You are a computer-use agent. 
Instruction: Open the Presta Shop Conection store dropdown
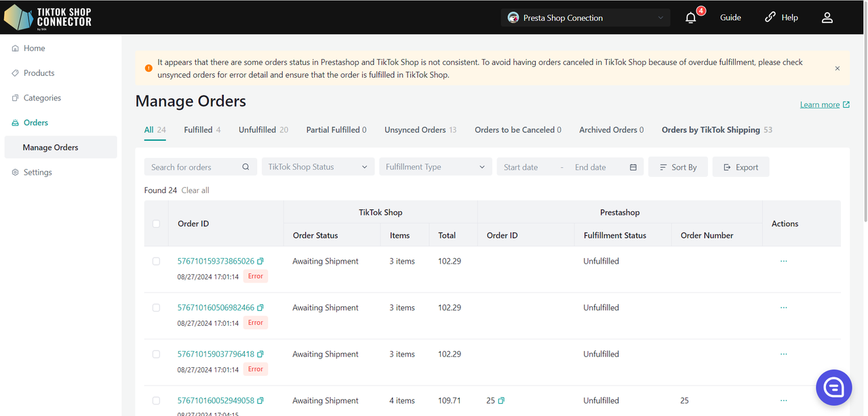pyautogui.click(x=586, y=18)
